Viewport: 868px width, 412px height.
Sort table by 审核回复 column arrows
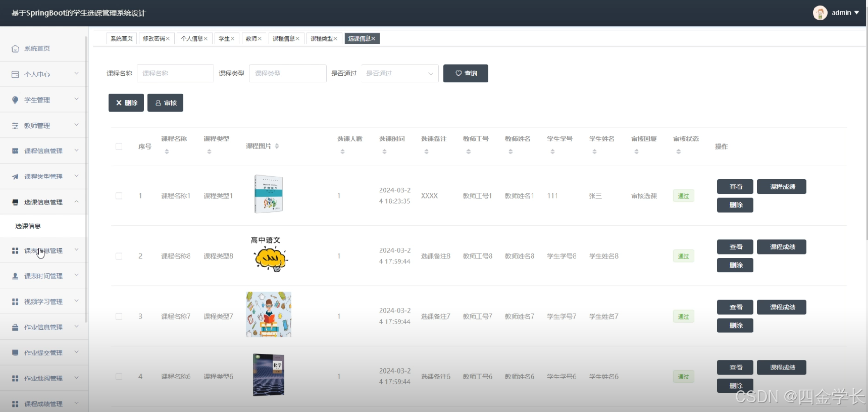tap(636, 151)
